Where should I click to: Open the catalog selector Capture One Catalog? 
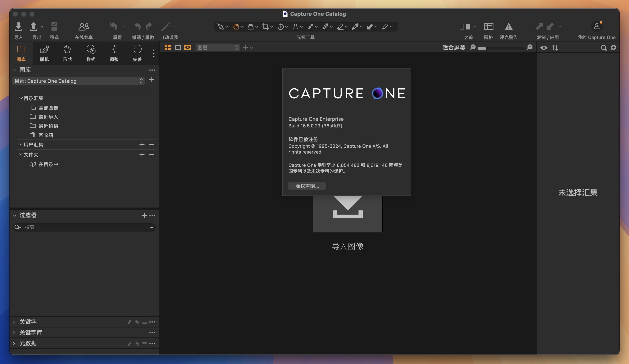click(78, 81)
